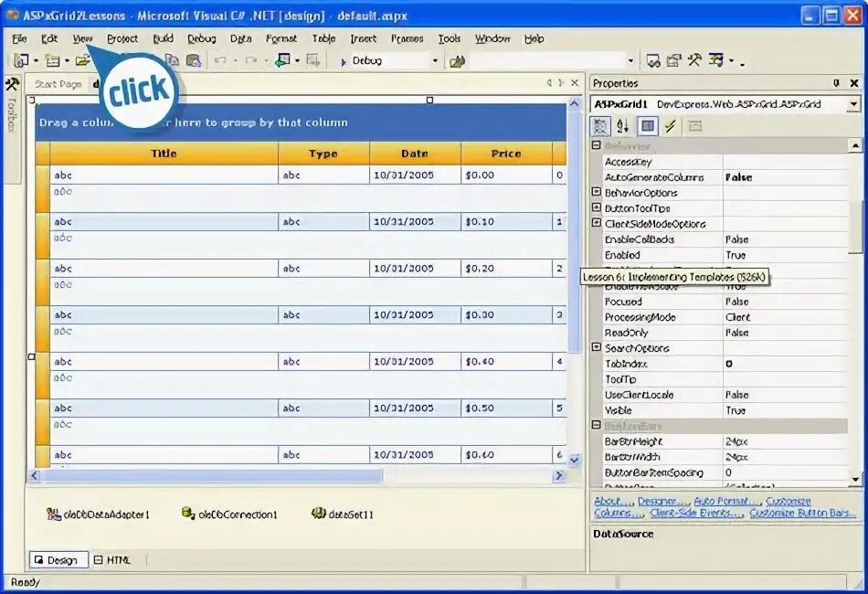Open the Edit menu
Screen dimensions: 868x594
(49, 38)
